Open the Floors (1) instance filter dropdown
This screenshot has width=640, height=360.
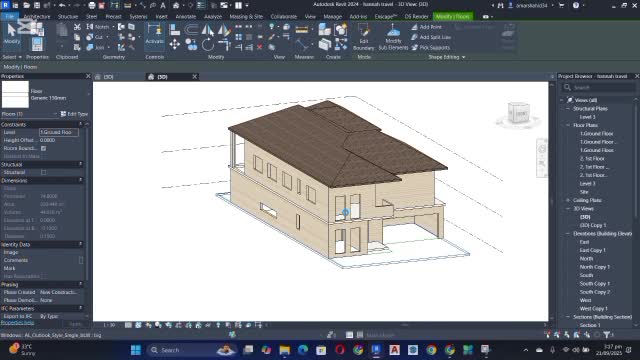pos(29,114)
